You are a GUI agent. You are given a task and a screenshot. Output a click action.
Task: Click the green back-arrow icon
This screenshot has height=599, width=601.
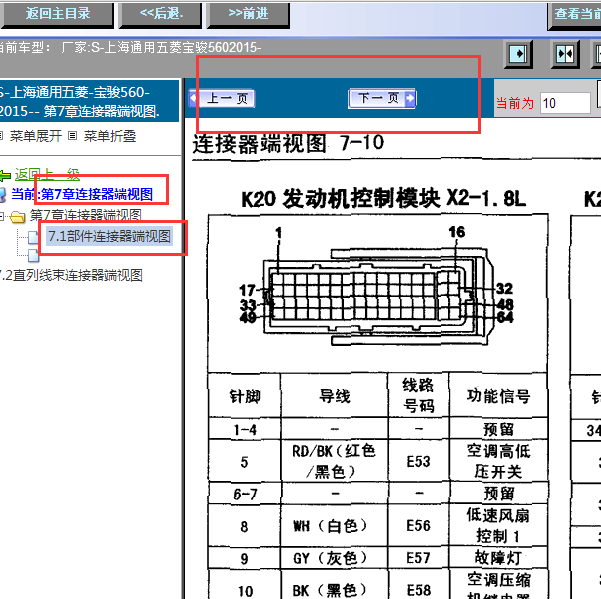coord(5,176)
